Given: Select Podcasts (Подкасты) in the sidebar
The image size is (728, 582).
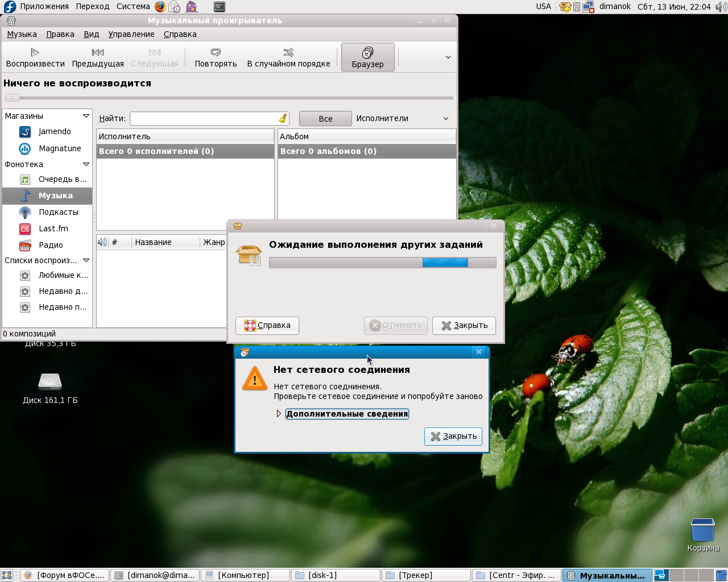Looking at the screenshot, I should click(x=58, y=212).
